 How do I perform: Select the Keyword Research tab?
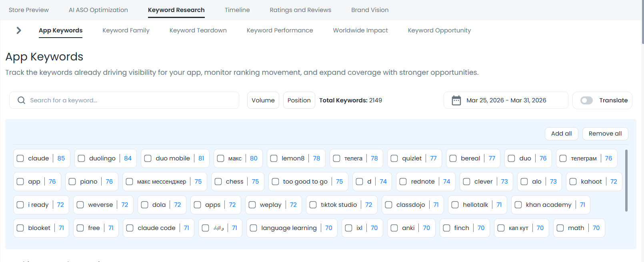[176, 10]
